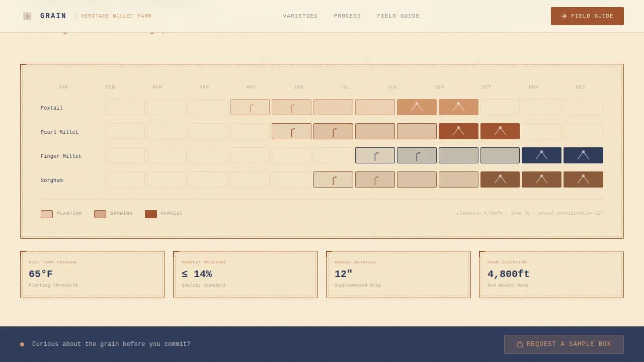
Task: Click the Elevation Zone 7b footnote text
Action: pos(530,214)
